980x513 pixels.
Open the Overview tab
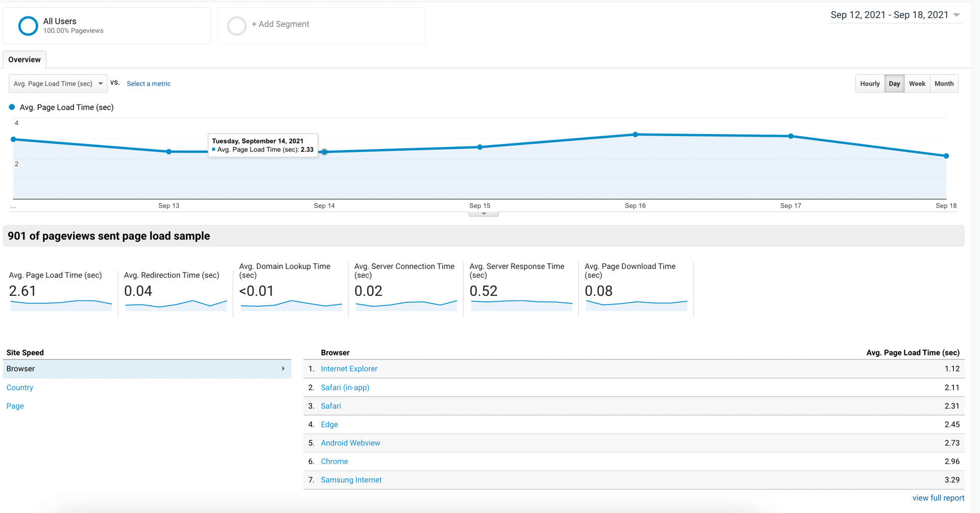(x=24, y=60)
